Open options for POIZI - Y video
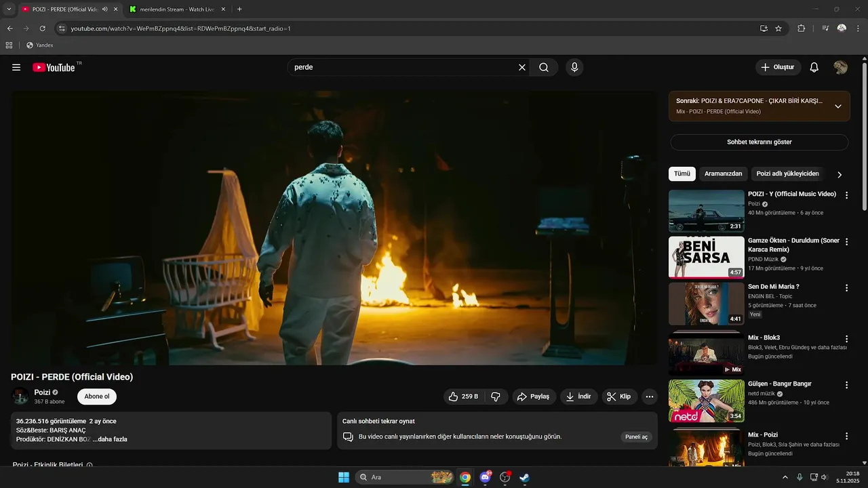The width and height of the screenshot is (868, 488). [x=846, y=195]
